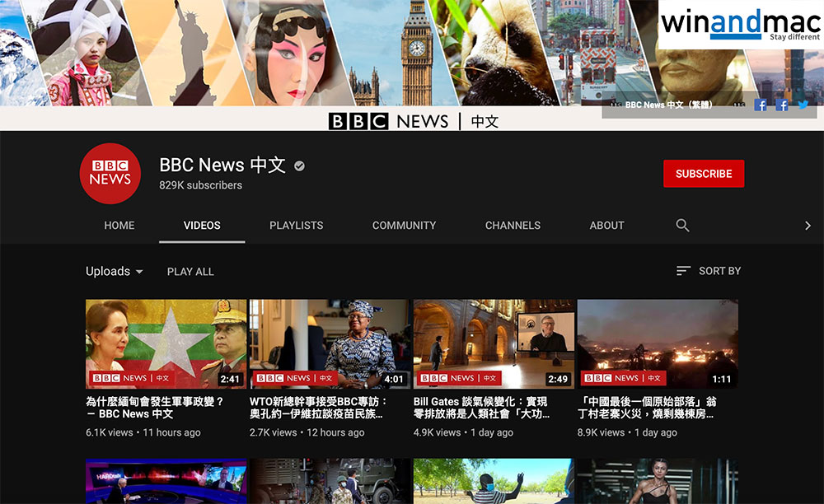The image size is (824, 504).
Task: Open the Bill Gates climate video title
Action: (482, 408)
